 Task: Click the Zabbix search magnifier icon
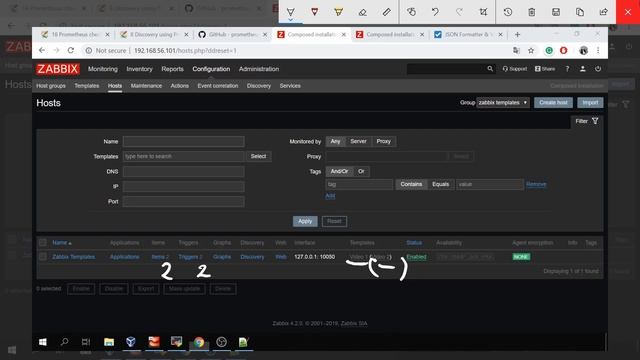pos(490,69)
